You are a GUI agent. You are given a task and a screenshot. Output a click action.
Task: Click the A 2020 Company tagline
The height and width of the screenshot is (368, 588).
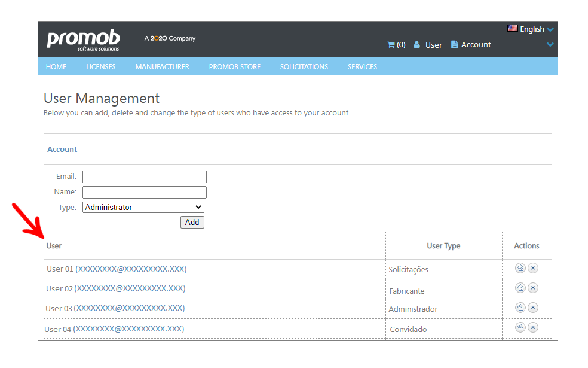pyautogui.click(x=170, y=38)
